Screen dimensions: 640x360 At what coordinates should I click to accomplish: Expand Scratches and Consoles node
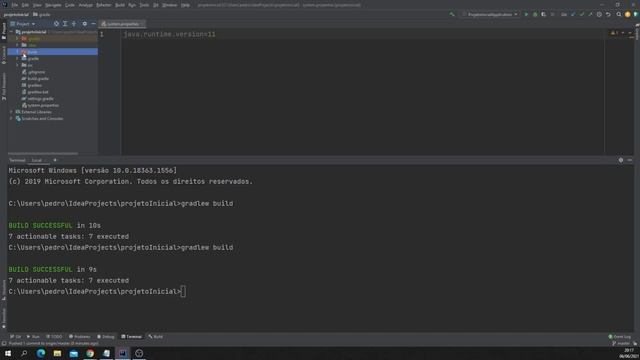point(12,118)
